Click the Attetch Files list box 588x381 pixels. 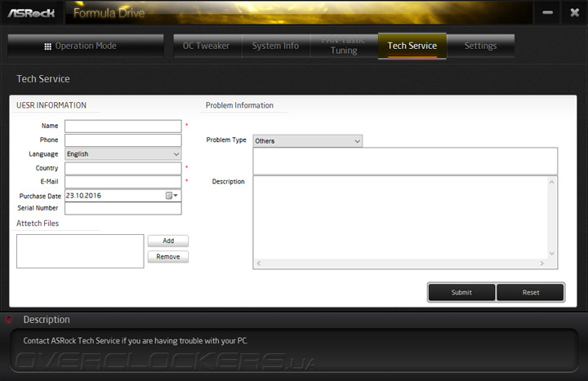point(80,251)
